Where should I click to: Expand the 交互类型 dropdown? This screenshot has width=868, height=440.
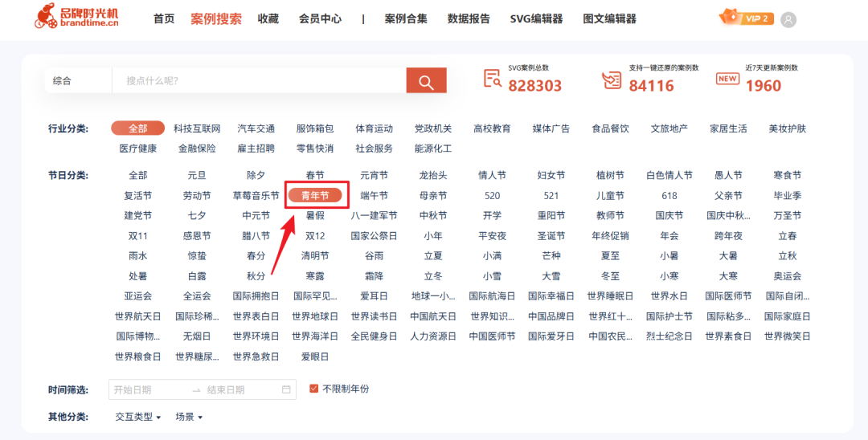[138, 417]
